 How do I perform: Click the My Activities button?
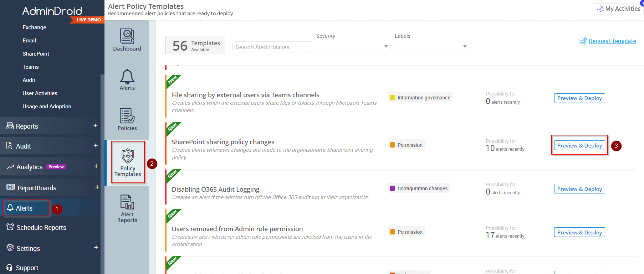click(x=619, y=9)
